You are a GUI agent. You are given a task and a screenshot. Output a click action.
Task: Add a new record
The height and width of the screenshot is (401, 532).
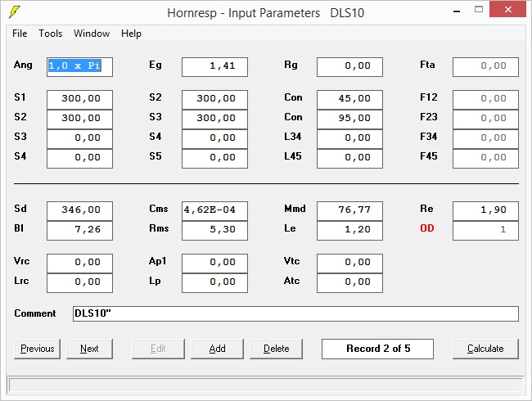pos(217,349)
